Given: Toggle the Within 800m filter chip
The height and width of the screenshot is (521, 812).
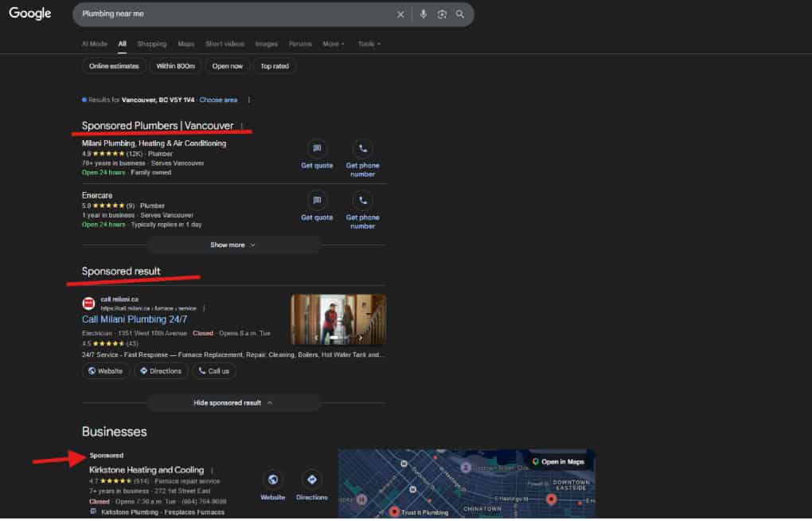Looking at the screenshot, I should (x=174, y=66).
